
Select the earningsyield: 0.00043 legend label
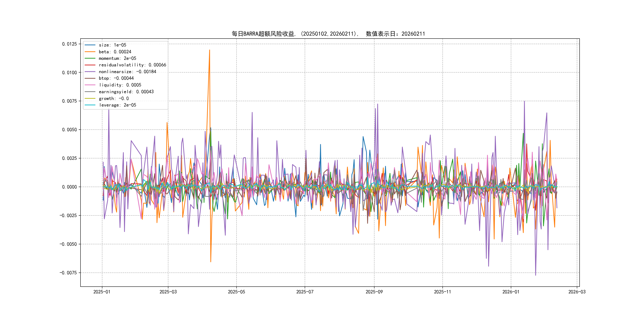(x=126, y=92)
